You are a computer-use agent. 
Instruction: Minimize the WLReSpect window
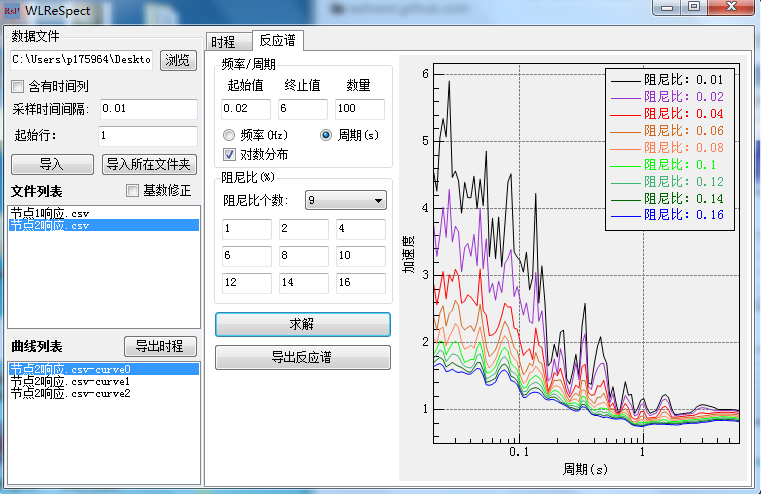point(666,8)
